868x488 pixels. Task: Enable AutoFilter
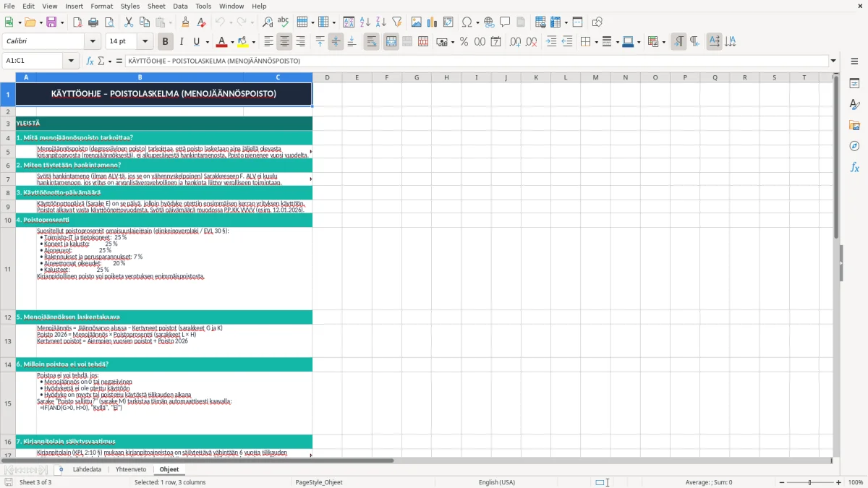396,22
